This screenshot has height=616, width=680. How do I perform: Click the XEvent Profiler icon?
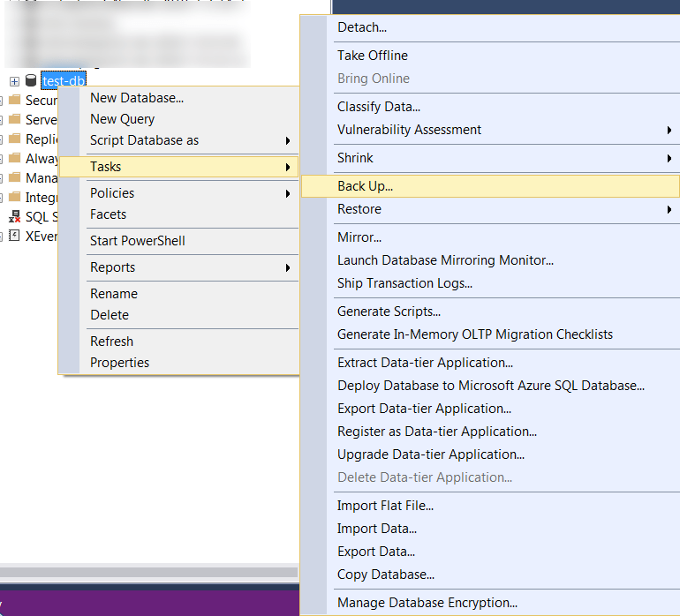coord(14,236)
